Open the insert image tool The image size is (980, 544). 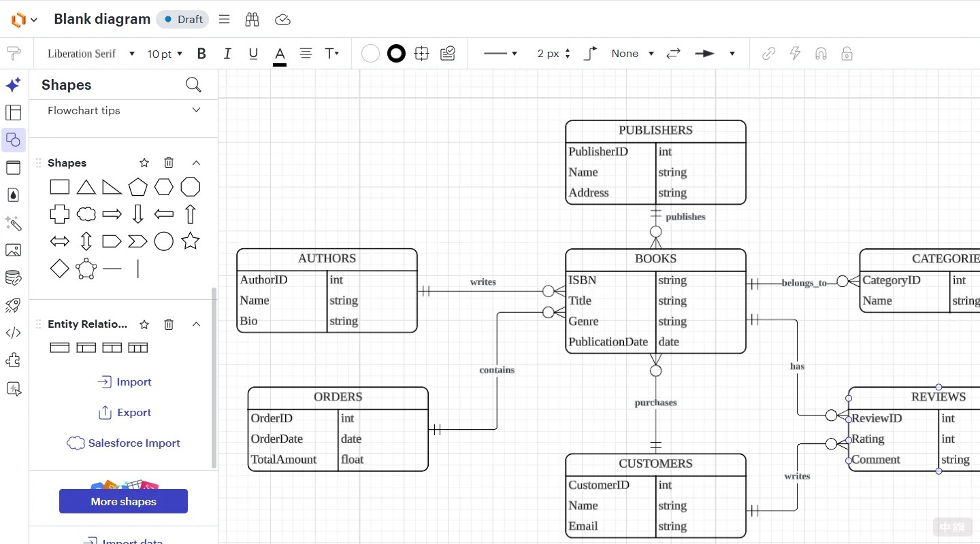click(x=13, y=250)
